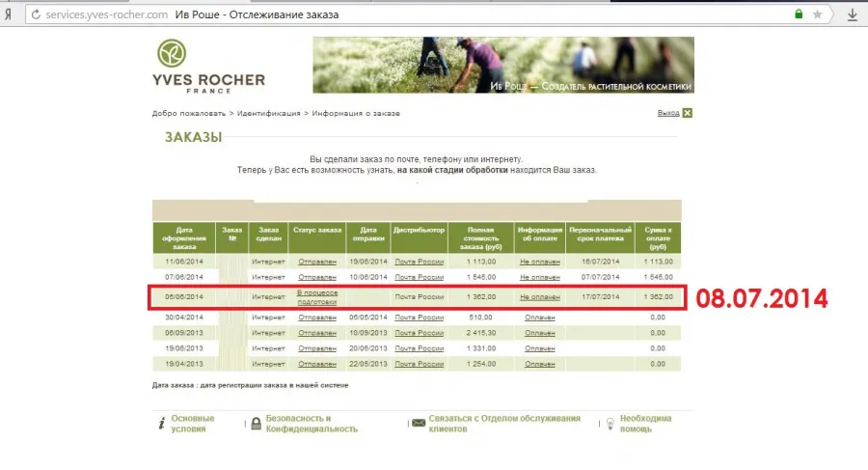Open Безопасность и Конфиденциальность link
Image resolution: width=868 pixels, height=470 pixels.
312,424
